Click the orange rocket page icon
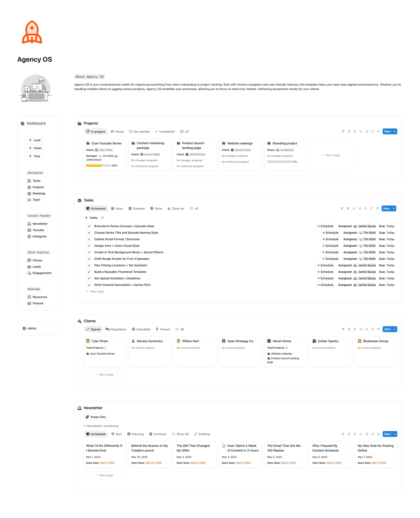This screenshot has height=518, width=420. tap(32, 32)
